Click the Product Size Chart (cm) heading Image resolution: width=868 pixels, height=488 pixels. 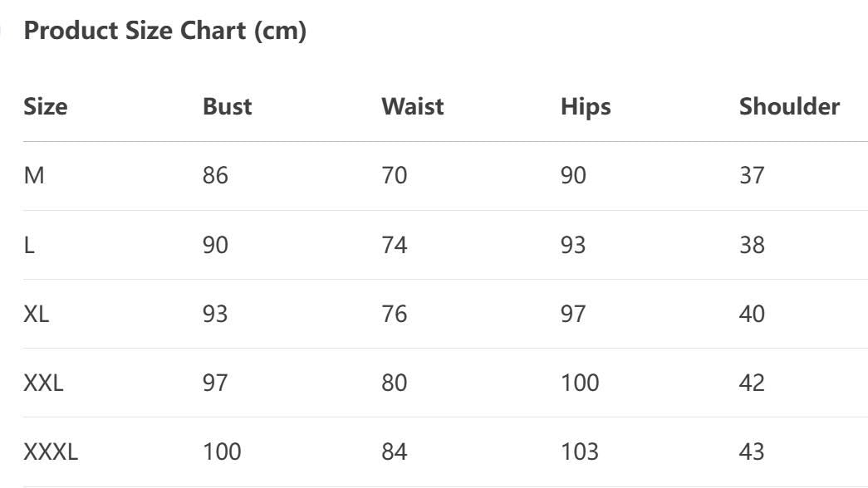tap(165, 32)
